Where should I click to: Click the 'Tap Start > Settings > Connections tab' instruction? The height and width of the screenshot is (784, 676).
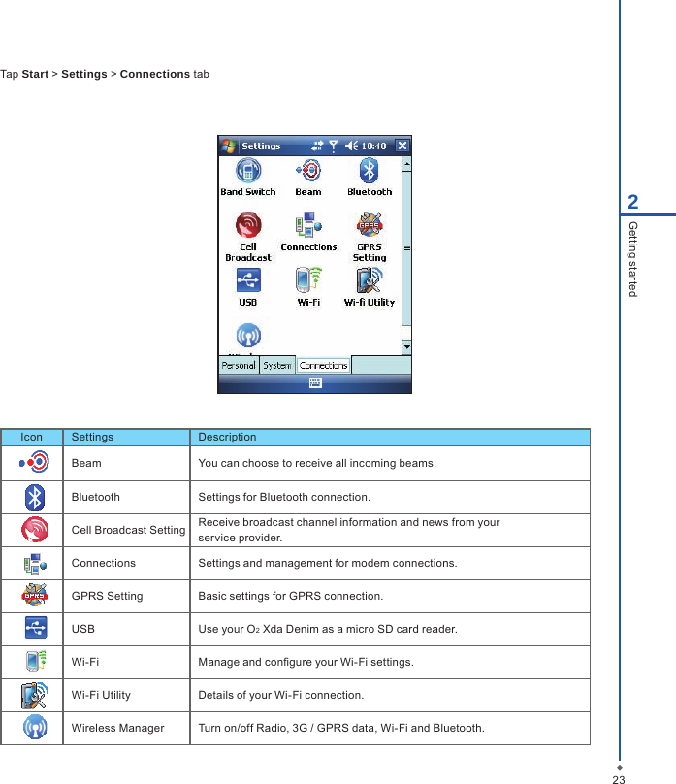tap(105, 74)
